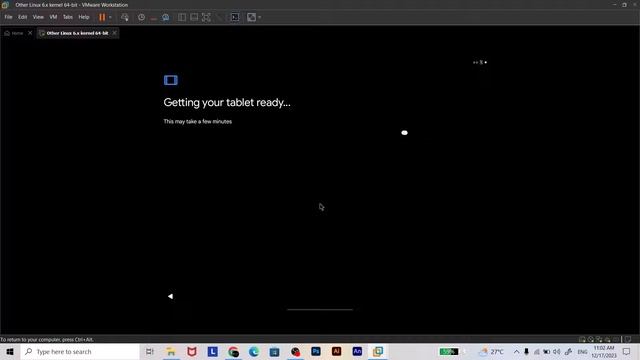640x360 pixels.
Task: Open the clock and date flyout
Action: [x=604, y=351]
